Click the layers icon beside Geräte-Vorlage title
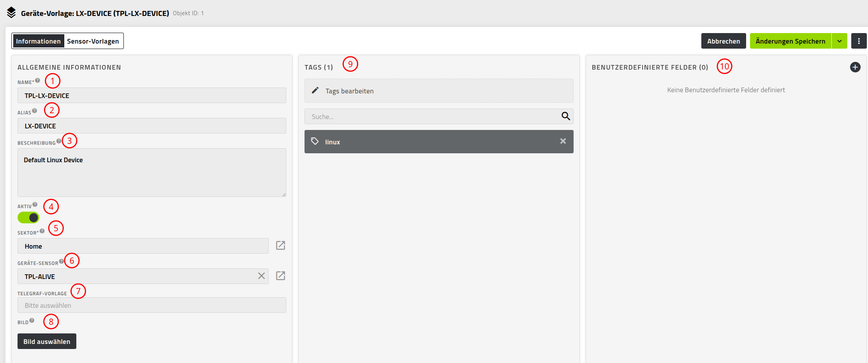Viewport: 868px width, 363px height. [11, 13]
